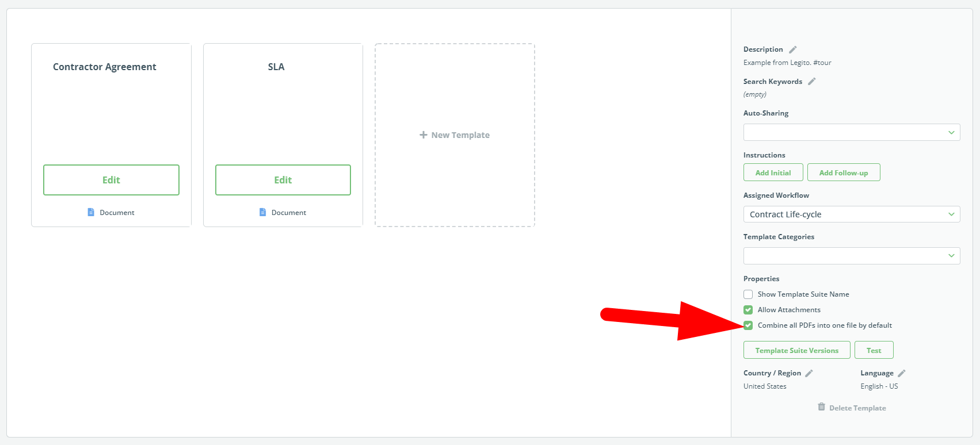The image size is (980, 445).
Task: Toggle Combine all PDFs into one file
Action: pyautogui.click(x=748, y=325)
